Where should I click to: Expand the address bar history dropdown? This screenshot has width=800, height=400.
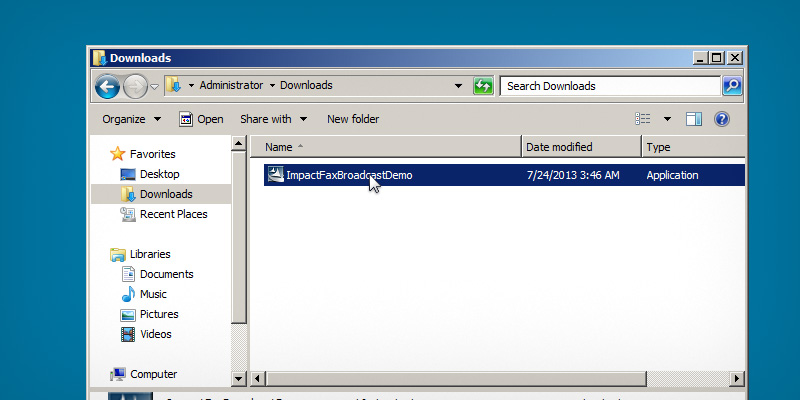[x=458, y=86]
